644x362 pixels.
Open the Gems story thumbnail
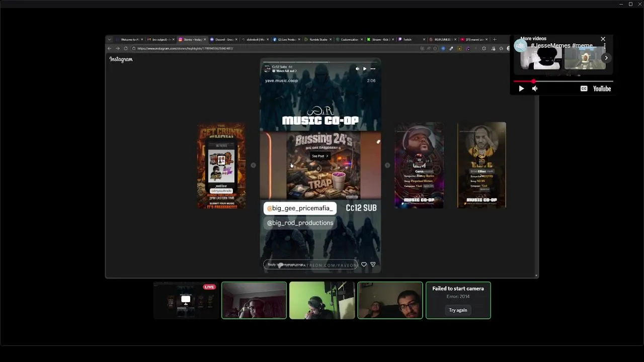(x=419, y=165)
